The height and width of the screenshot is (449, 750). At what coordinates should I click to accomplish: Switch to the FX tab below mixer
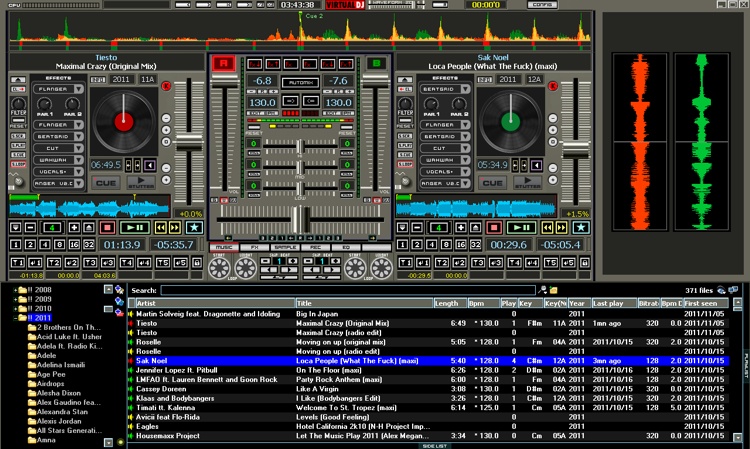click(254, 247)
